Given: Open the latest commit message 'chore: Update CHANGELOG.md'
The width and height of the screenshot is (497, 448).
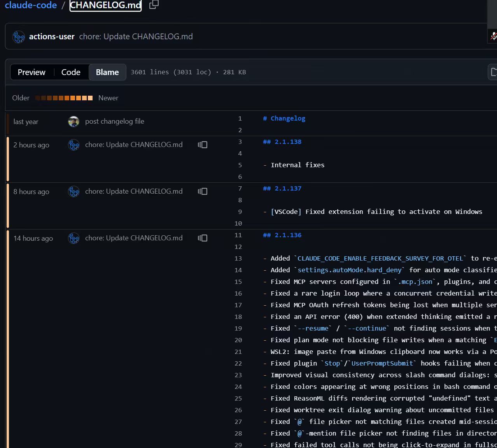Looking at the screenshot, I should [x=136, y=37].
